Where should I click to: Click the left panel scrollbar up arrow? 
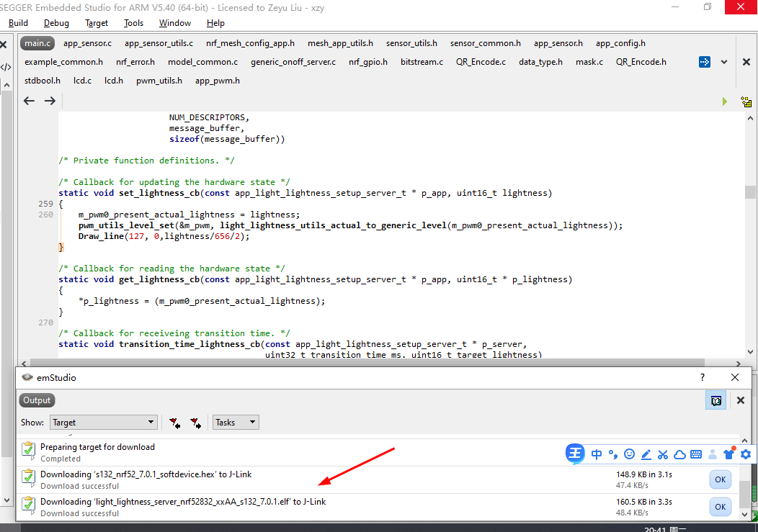click(x=6, y=85)
